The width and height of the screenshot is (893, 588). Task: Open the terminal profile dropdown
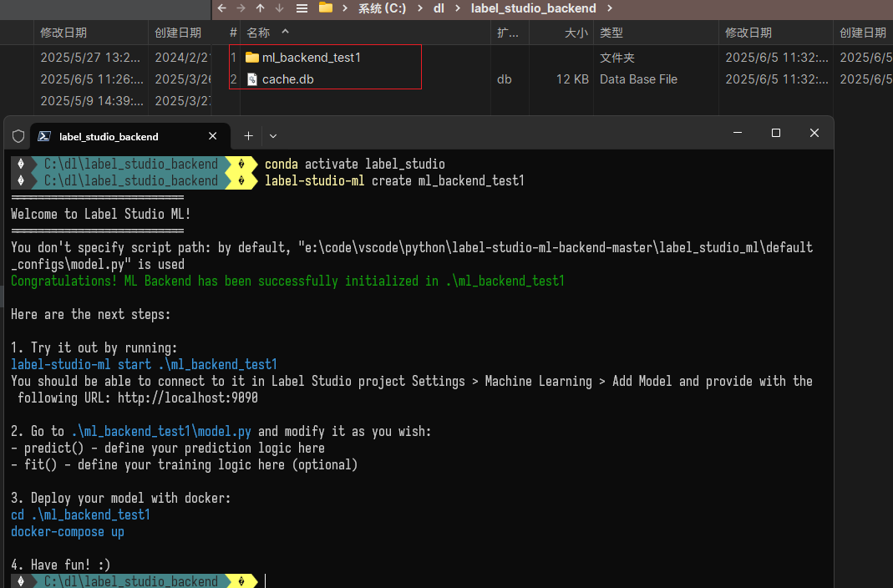tap(273, 136)
